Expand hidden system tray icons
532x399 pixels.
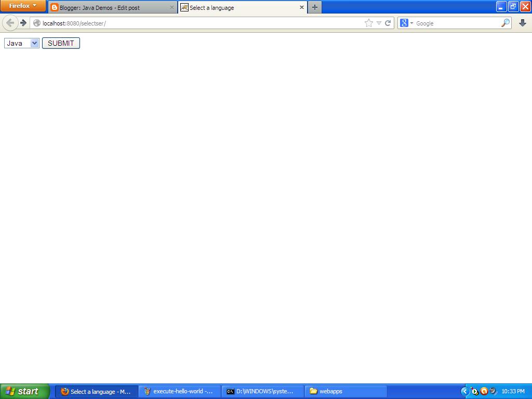point(464,391)
